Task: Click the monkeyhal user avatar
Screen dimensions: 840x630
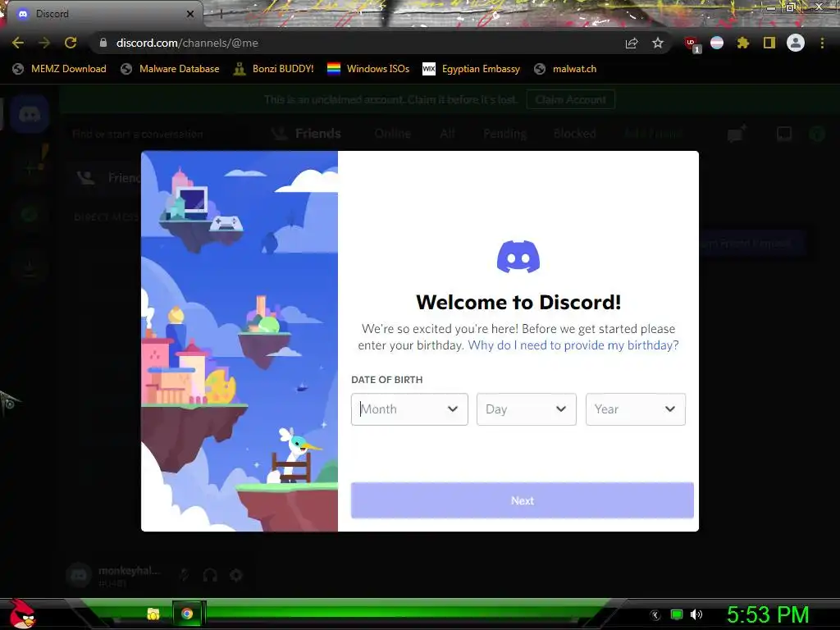Action: pos(80,575)
